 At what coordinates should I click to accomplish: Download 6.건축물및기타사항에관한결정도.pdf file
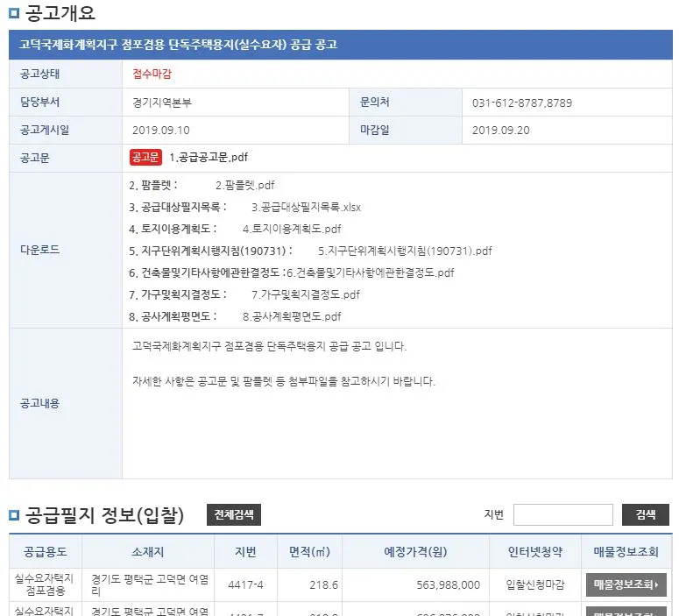tap(371, 273)
